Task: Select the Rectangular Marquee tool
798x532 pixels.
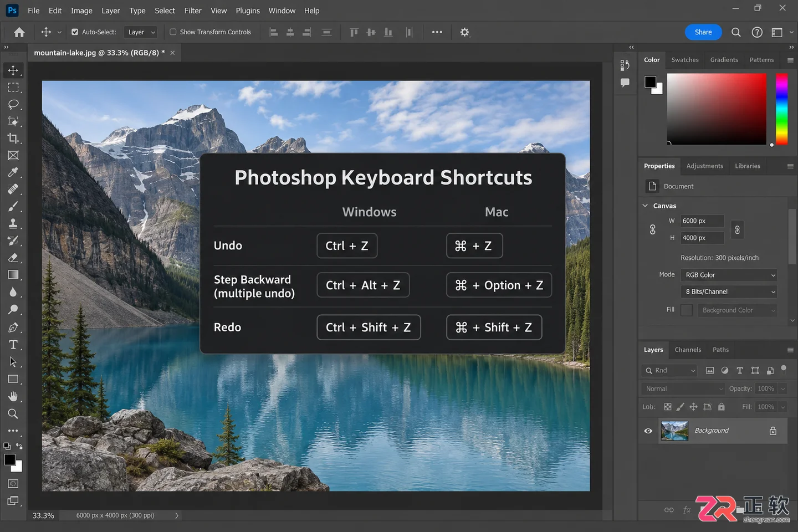Action: pyautogui.click(x=13, y=88)
